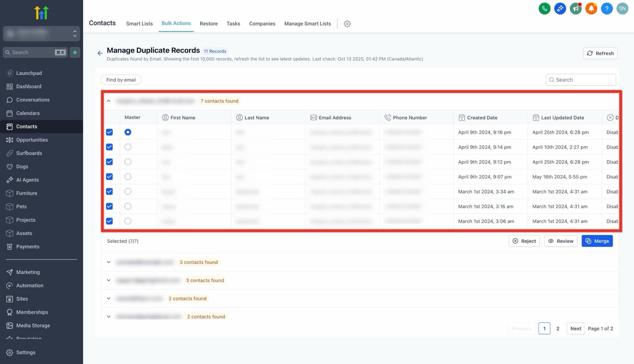Image resolution: width=634 pixels, height=364 pixels.
Task: Open the orange notifications bell
Action: point(591,8)
